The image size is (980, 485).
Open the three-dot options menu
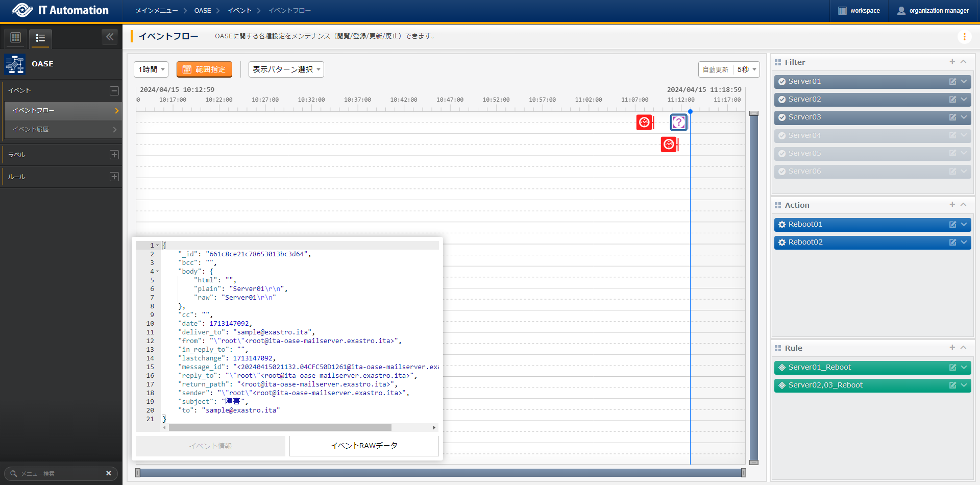pos(964,37)
